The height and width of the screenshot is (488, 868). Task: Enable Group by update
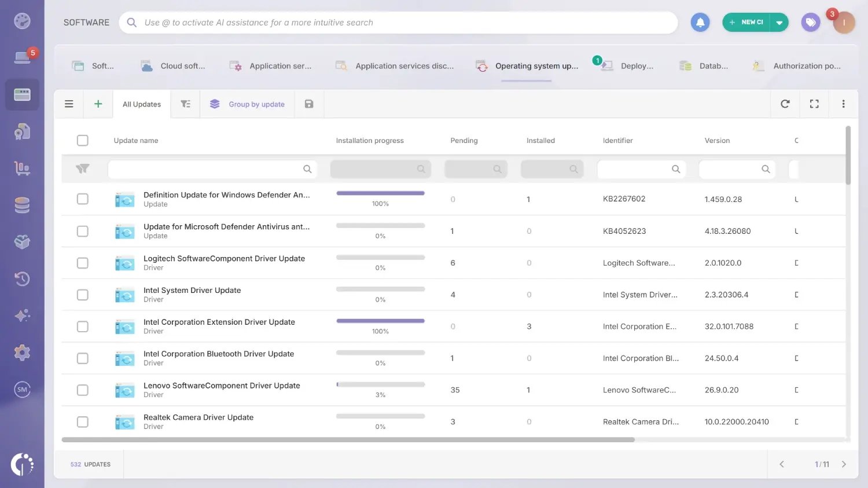tap(248, 104)
